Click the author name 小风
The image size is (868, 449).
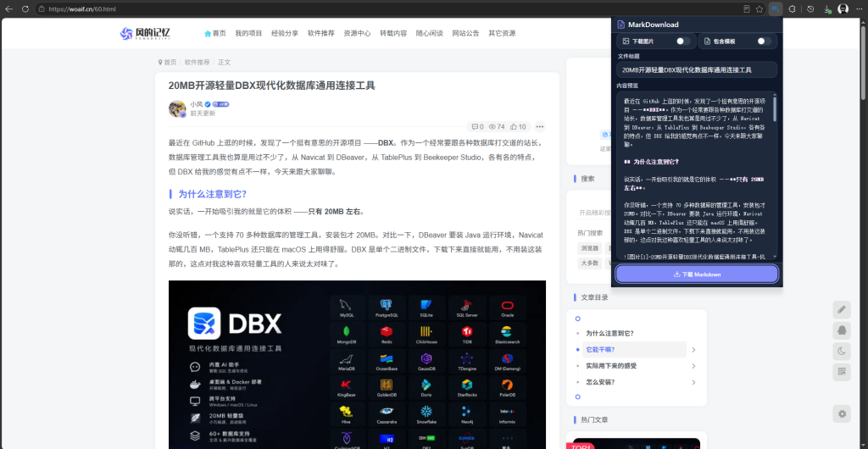[196, 104]
